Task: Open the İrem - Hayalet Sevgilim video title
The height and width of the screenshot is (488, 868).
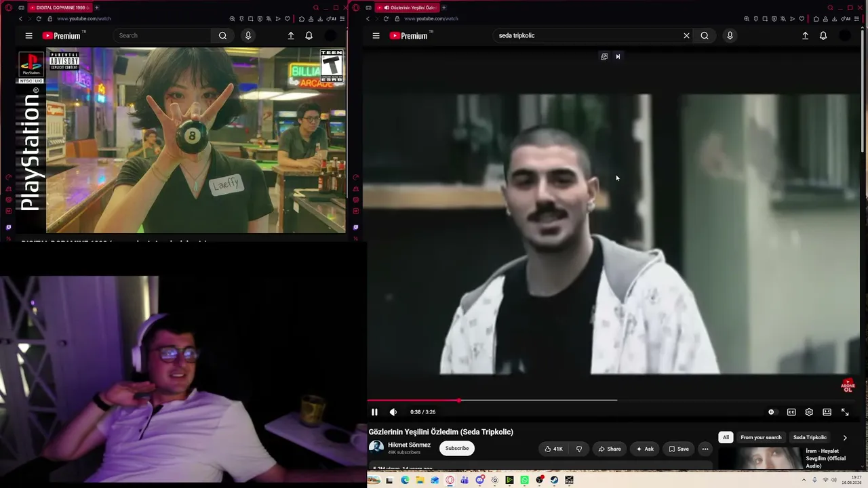Action: pos(825,458)
